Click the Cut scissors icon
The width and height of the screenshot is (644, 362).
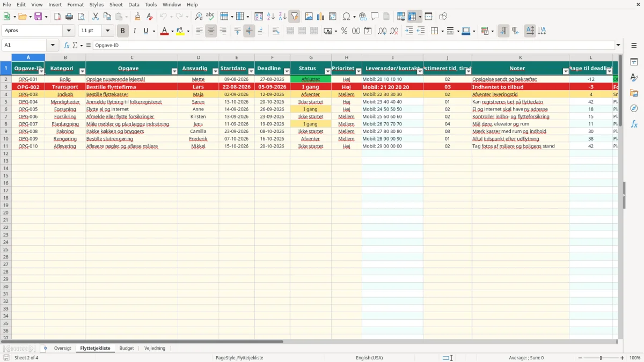pos(96,17)
